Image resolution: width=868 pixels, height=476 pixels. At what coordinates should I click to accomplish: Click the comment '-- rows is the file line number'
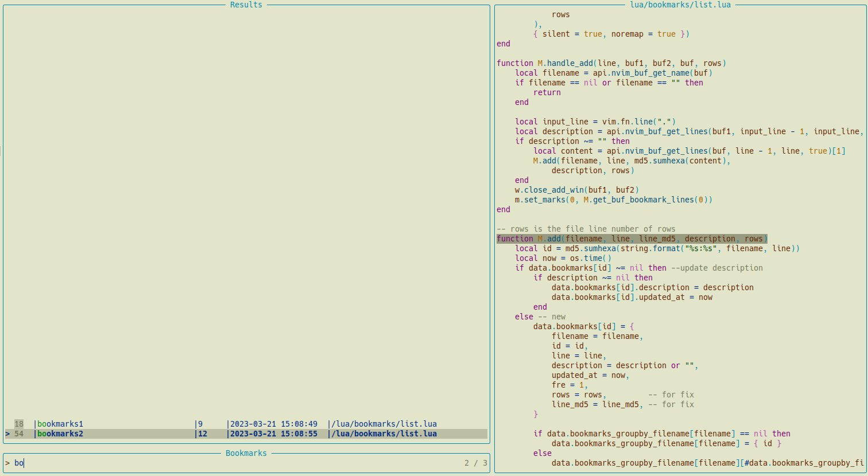click(586, 229)
